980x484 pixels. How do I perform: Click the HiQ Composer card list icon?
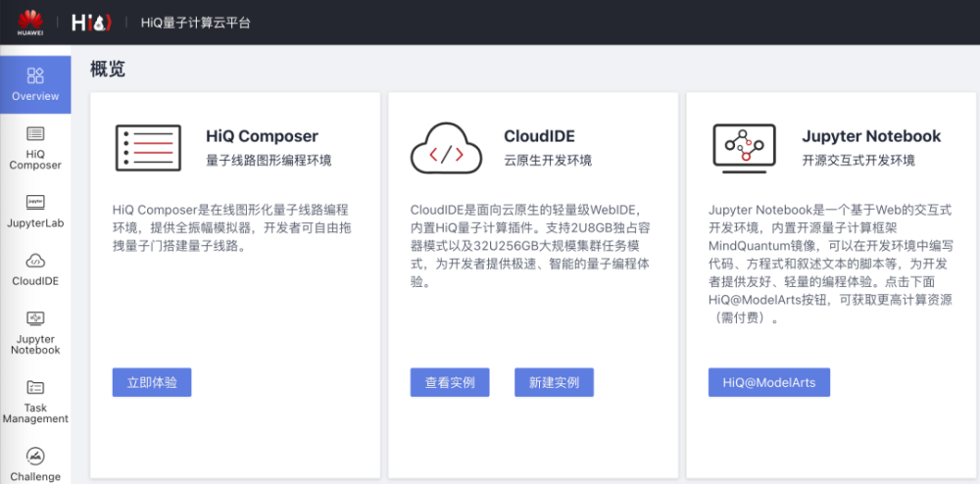click(148, 148)
